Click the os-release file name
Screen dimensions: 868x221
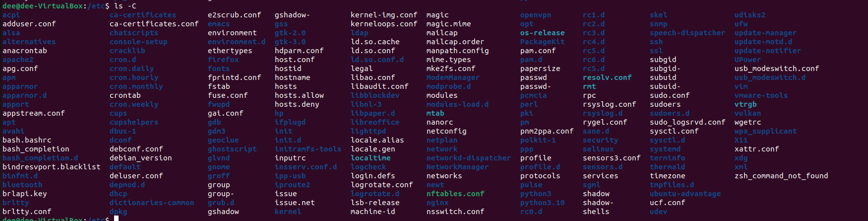click(x=542, y=33)
